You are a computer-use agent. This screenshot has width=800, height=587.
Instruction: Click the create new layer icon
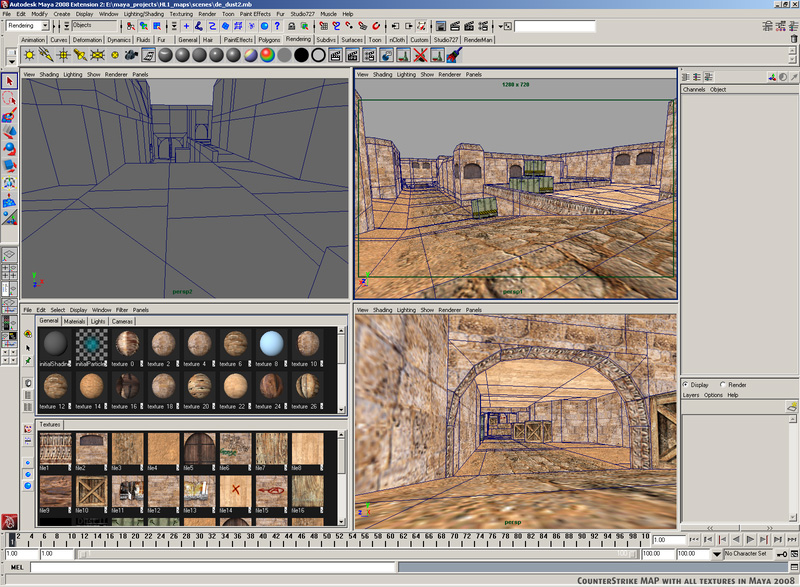(792, 406)
